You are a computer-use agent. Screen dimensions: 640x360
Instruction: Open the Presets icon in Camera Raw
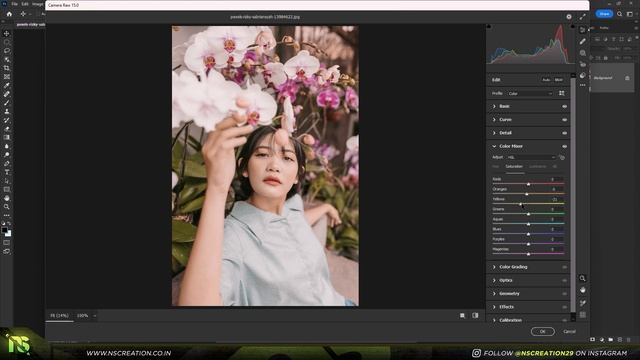pos(582,76)
